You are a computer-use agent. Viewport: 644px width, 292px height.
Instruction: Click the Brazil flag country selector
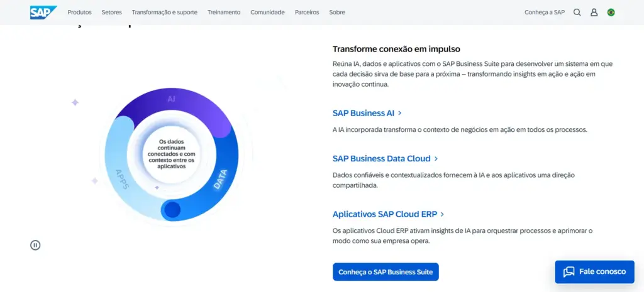pyautogui.click(x=611, y=13)
